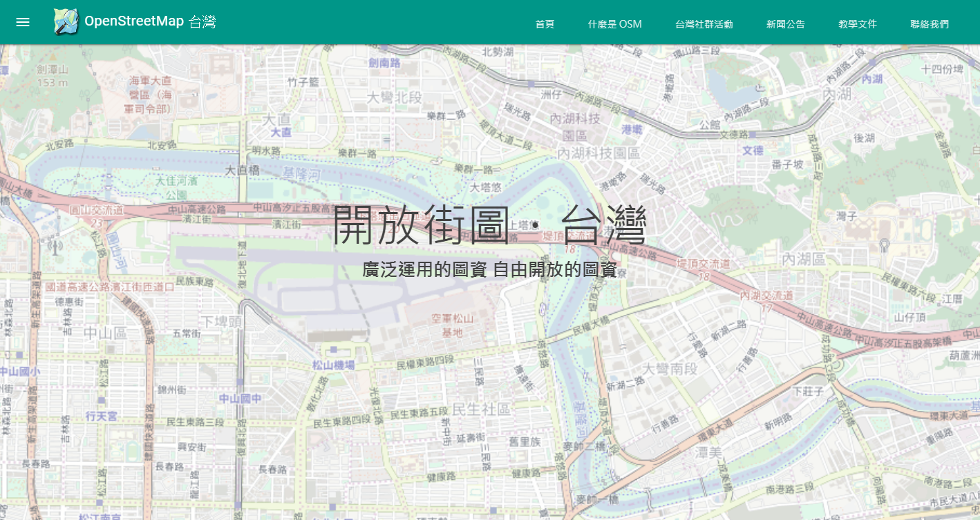
Task: Open the 教學文件 nav item
Action: pos(858,24)
